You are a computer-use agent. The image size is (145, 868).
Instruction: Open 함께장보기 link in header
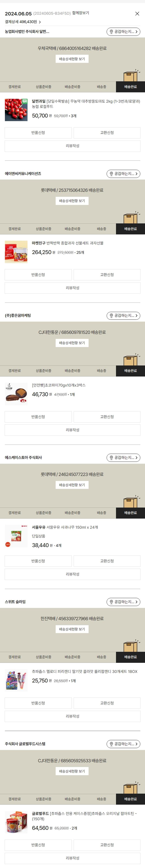(x=80, y=13)
